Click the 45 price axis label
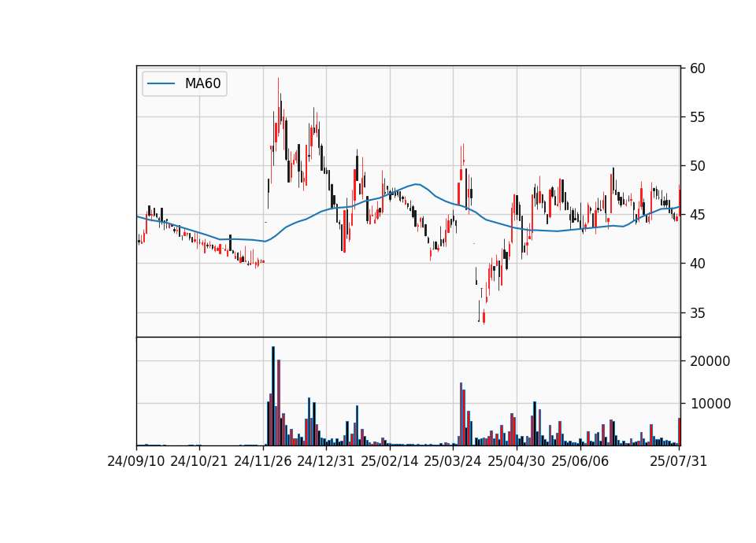The width and height of the screenshot is (756, 543). click(x=698, y=214)
